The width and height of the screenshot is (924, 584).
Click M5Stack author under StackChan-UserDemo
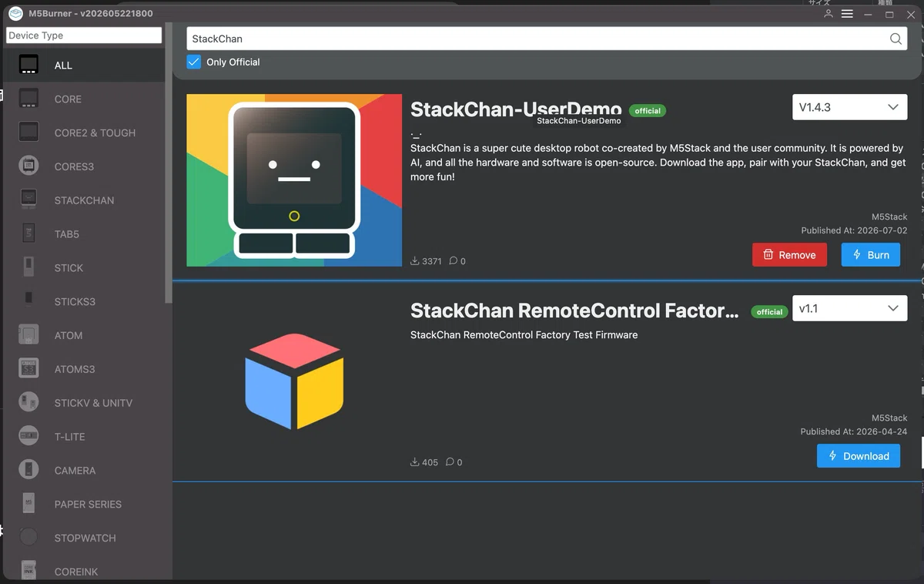[x=889, y=216]
